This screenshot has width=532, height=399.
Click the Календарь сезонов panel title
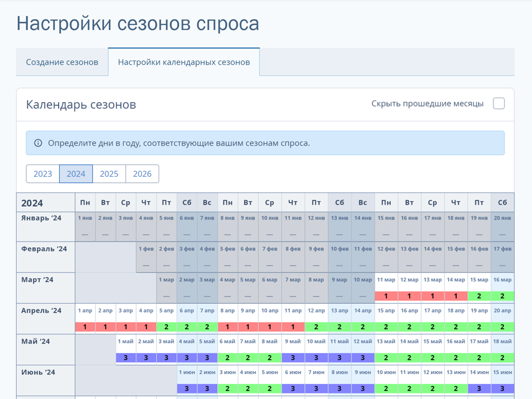[81, 105]
